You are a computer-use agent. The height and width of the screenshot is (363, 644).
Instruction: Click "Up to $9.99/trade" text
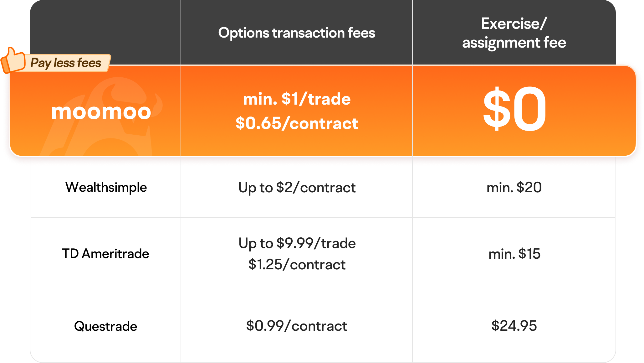click(297, 243)
